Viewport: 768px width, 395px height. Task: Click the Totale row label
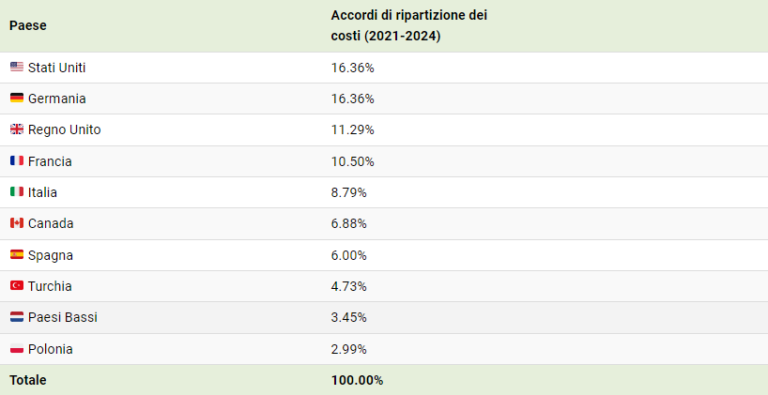28,380
